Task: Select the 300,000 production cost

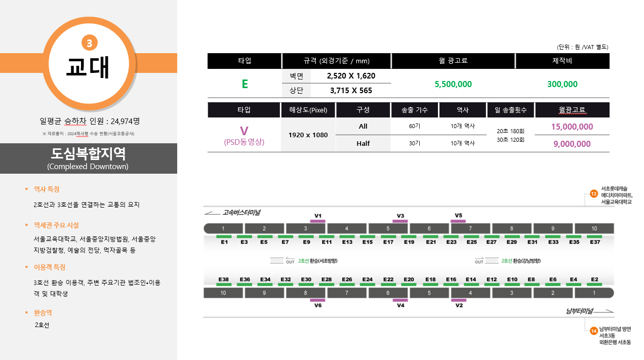Action: pyautogui.click(x=562, y=84)
